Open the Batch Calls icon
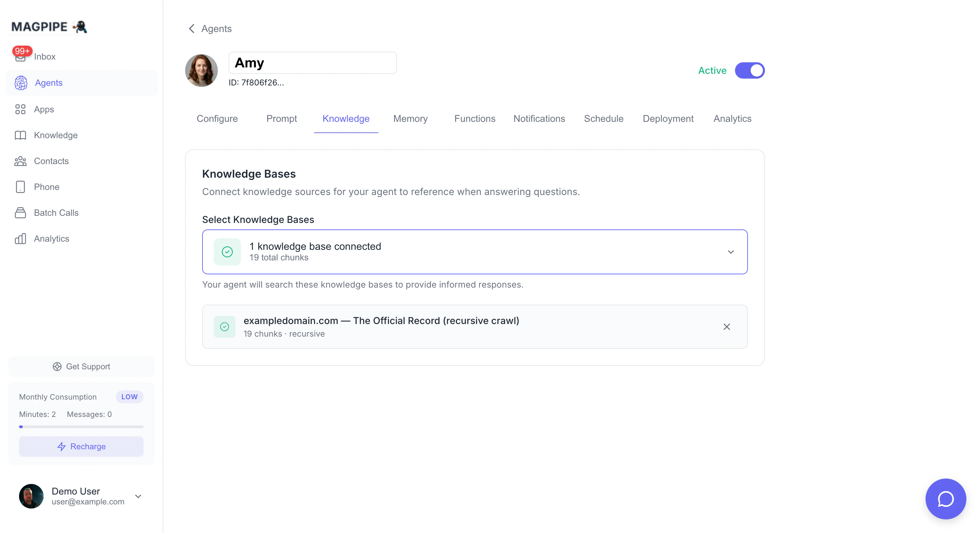 (x=20, y=213)
